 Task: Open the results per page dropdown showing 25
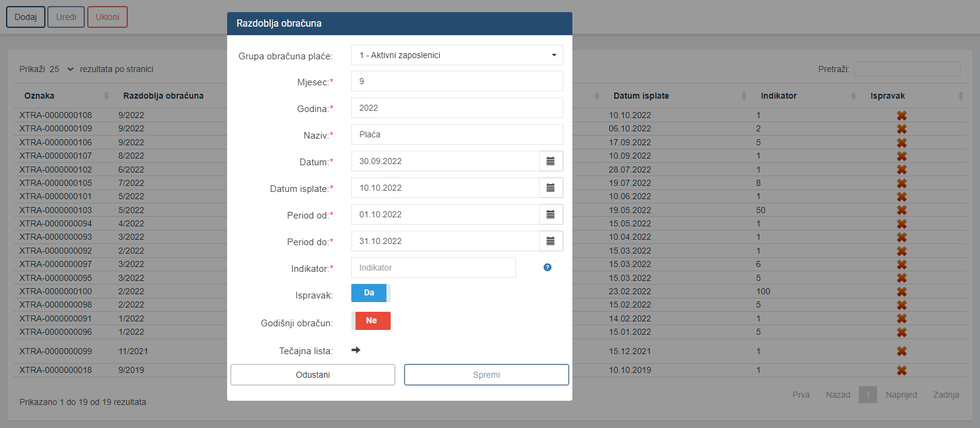point(62,69)
